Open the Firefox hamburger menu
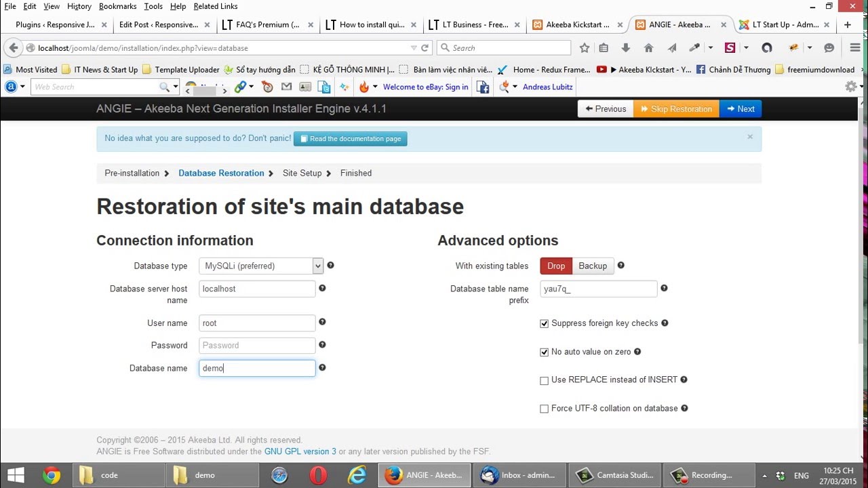Image resolution: width=868 pixels, height=488 pixels. point(854,48)
